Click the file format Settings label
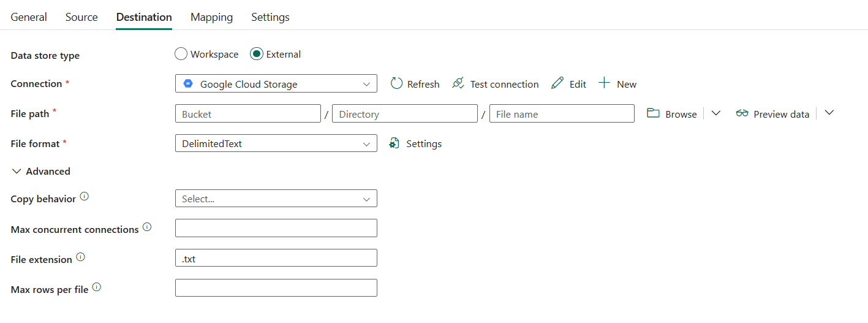 tap(424, 144)
